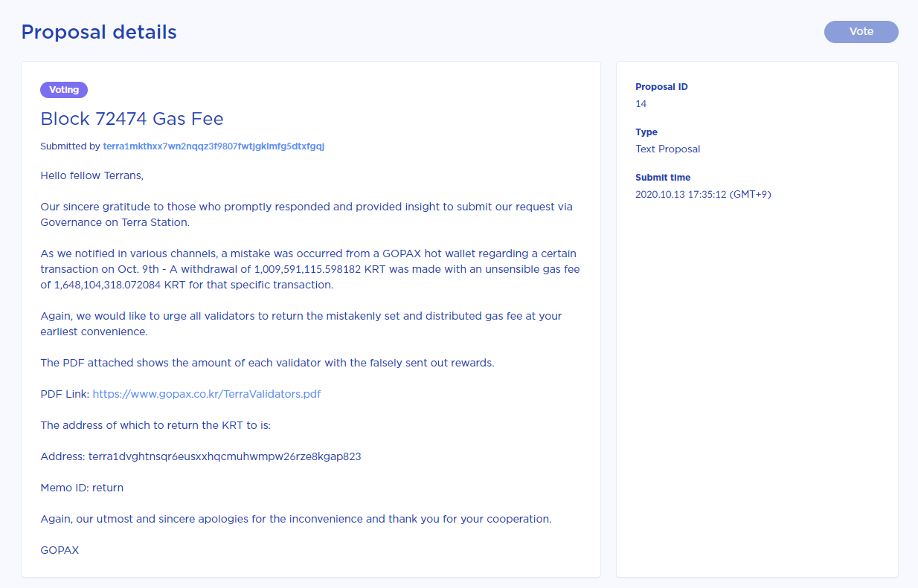Select the Block 72474 Gas Fee title
The width and height of the screenshot is (918, 588).
(x=132, y=119)
